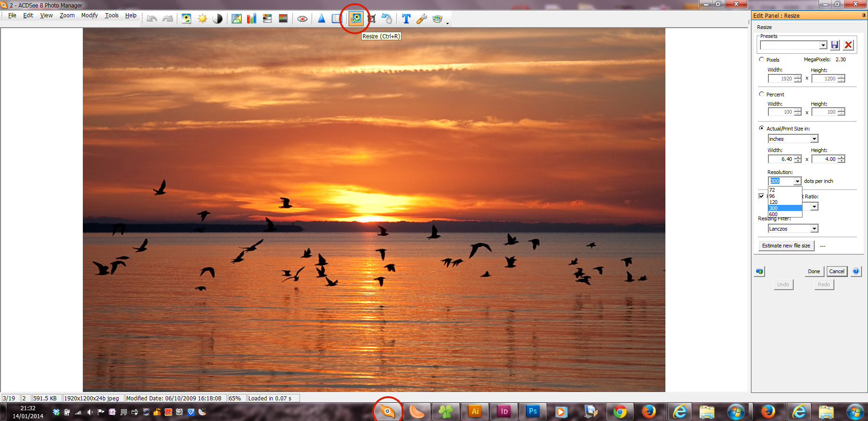
Task: Open the Modify menu
Action: tap(89, 15)
